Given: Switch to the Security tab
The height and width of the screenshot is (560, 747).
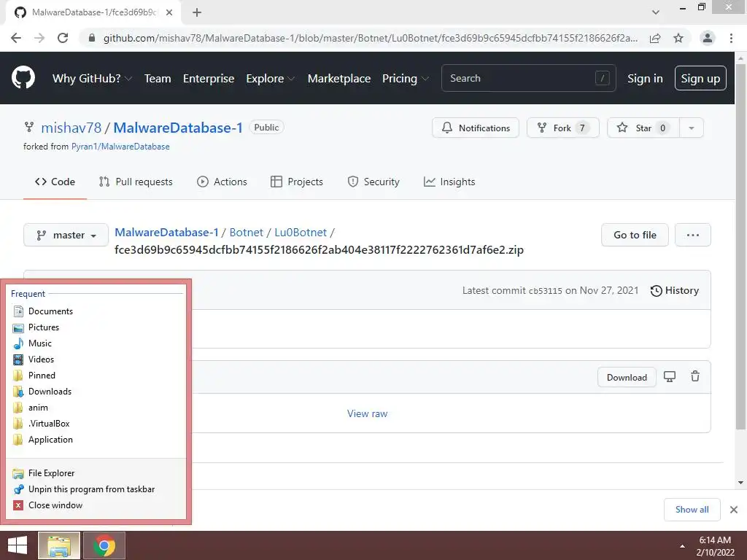Looking at the screenshot, I should (373, 182).
